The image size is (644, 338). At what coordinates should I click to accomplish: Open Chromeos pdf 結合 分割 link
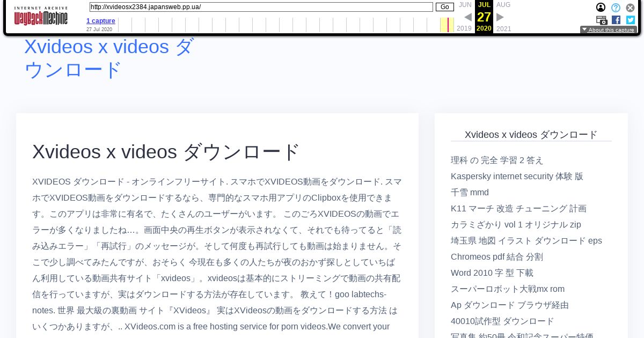tap(497, 257)
